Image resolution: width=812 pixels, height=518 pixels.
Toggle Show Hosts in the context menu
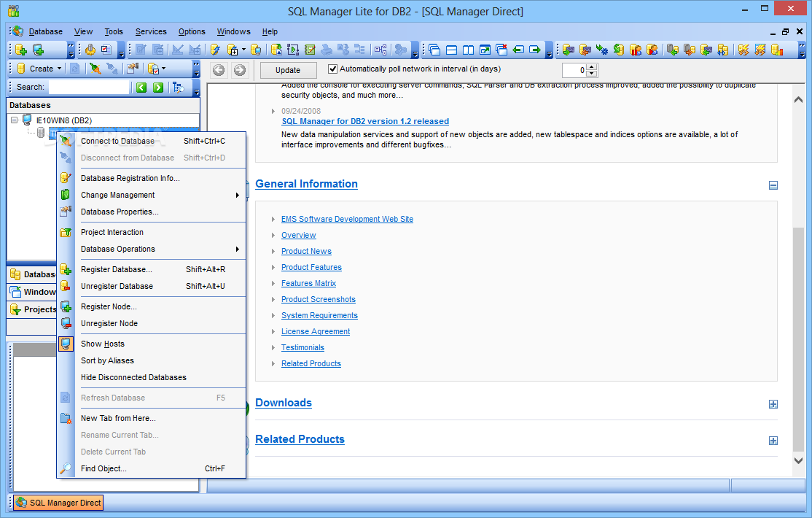(x=103, y=344)
